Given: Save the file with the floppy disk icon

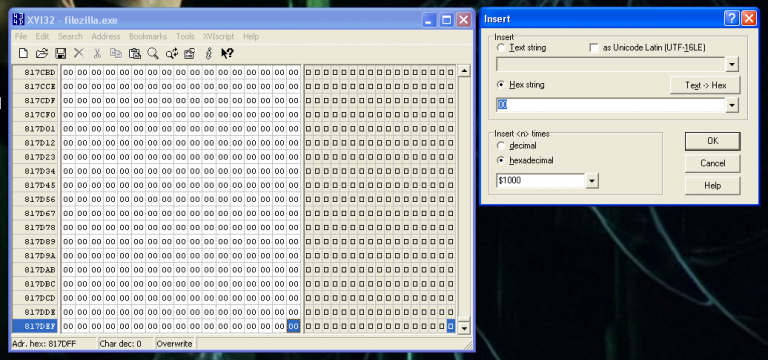Looking at the screenshot, I should pos(60,53).
